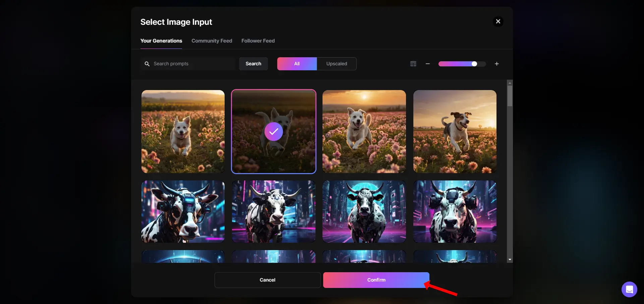Click the Cancel button
The height and width of the screenshot is (304, 644).
(267, 280)
